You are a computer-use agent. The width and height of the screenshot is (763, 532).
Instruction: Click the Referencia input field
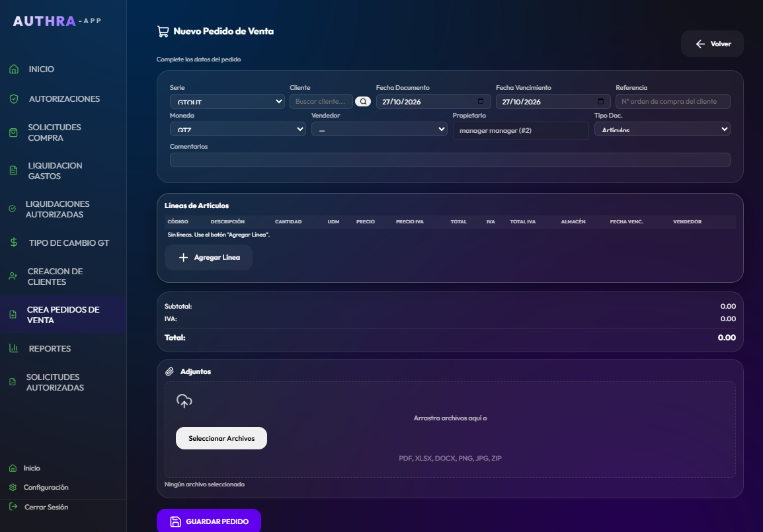click(x=673, y=102)
